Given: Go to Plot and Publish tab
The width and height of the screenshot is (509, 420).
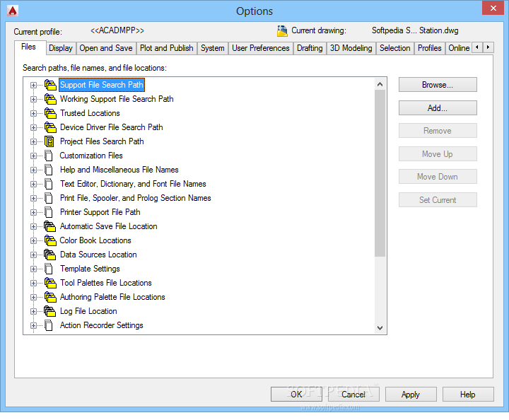Looking at the screenshot, I should pyautogui.click(x=167, y=48).
